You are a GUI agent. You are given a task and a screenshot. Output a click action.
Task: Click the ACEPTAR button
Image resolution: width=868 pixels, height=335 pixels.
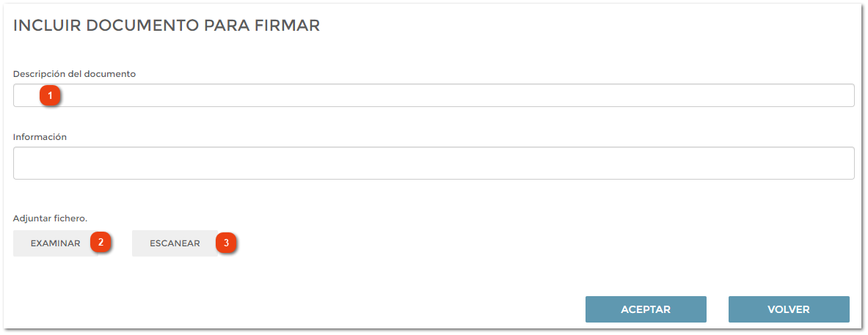click(x=646, y=309)
